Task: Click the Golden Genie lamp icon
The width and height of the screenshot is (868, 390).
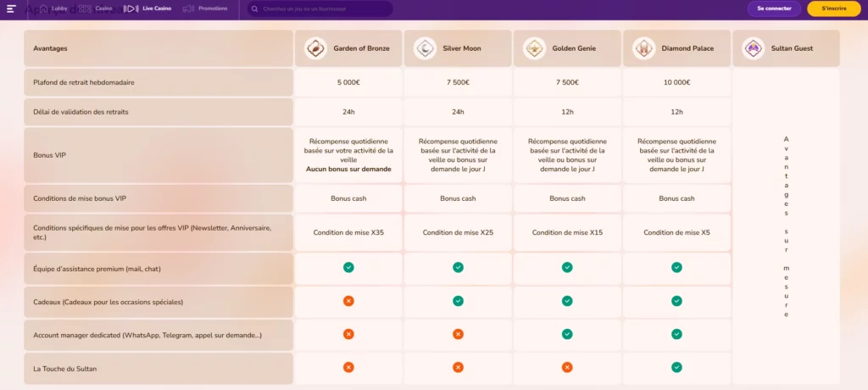Action: tap(534, 48)
